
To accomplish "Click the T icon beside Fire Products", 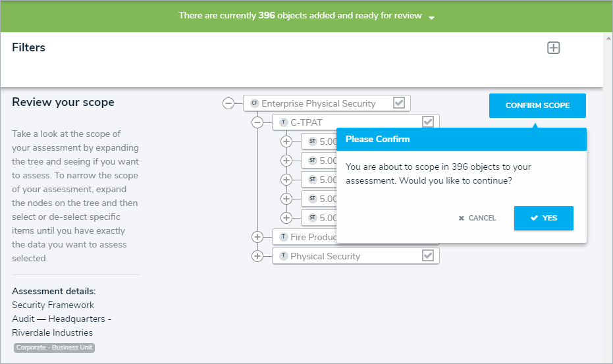I will pyautogui.click(x=284, y=237).
